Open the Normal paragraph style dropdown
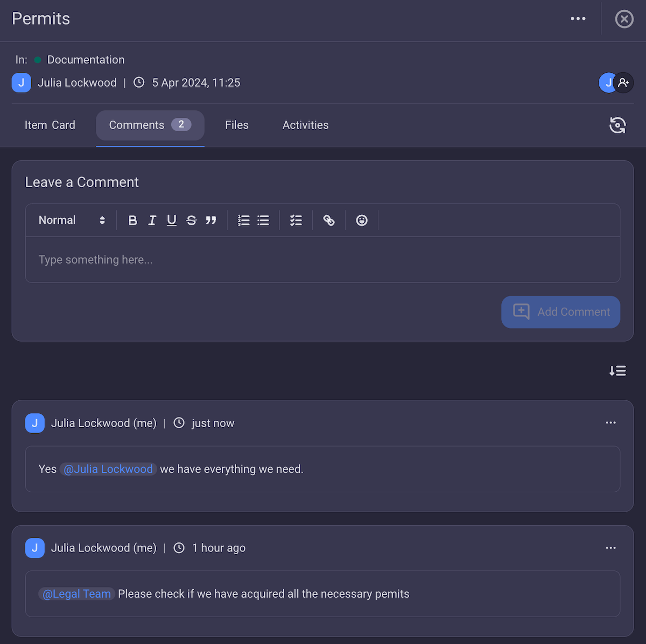The height and width of the screenshot is (644, 646). [x=70, y=220]
